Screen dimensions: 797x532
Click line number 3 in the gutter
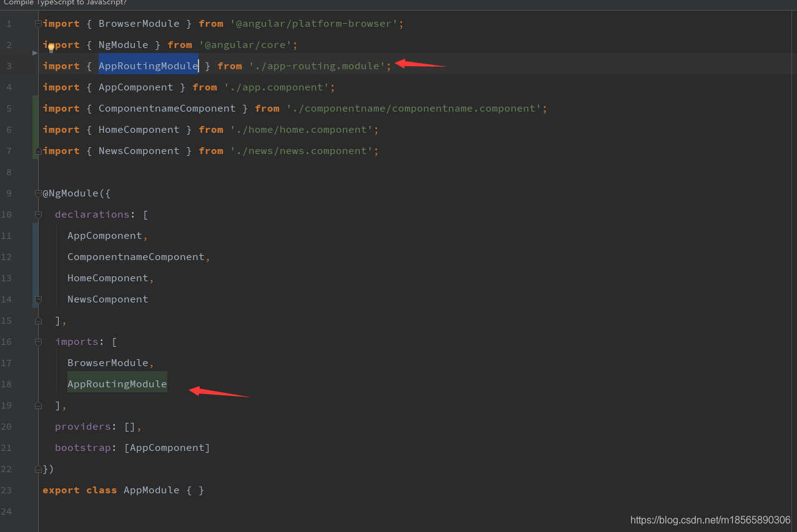pos(9,66)
